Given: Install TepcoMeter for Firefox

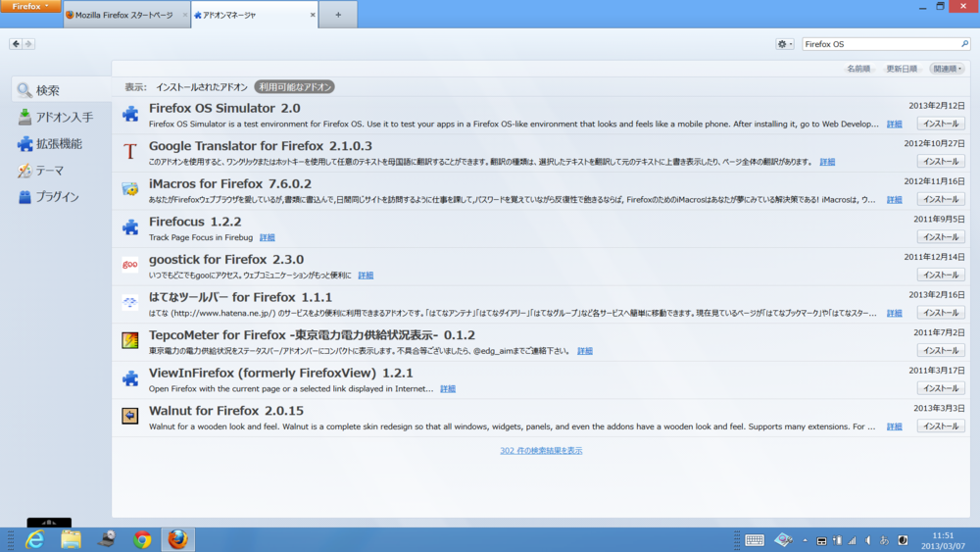Looking at the screenshot, I should (x=941, y=351).
